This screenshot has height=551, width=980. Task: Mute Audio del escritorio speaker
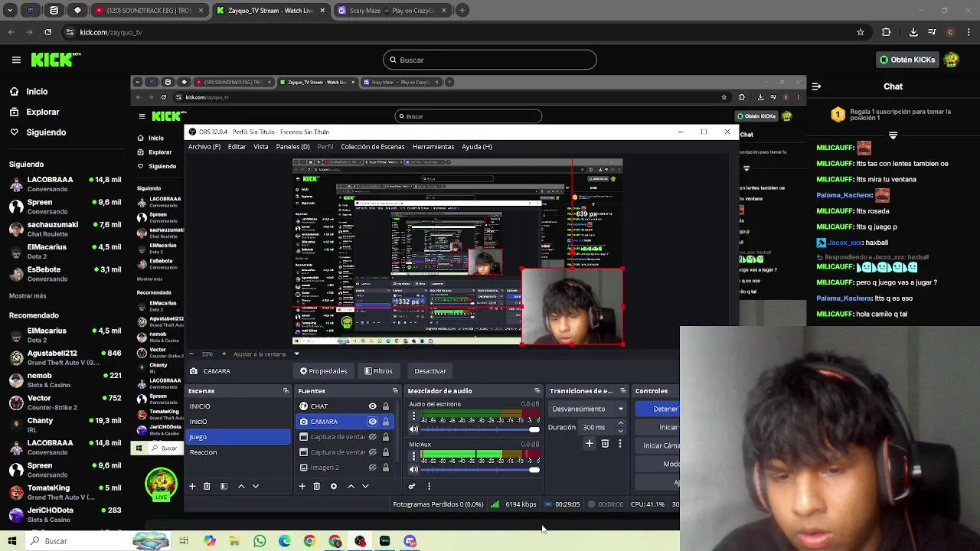tap(414, 429)
